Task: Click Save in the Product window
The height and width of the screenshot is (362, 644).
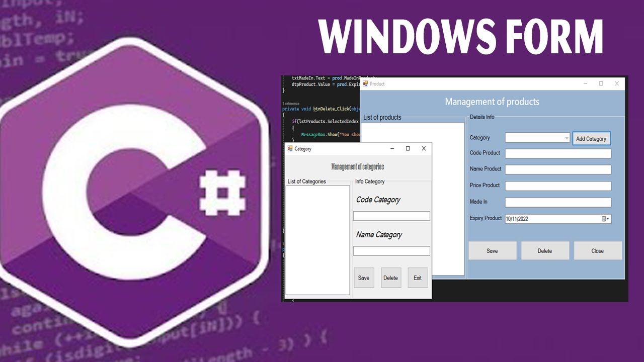Action: pyautogui.click(x=492, y=251)
